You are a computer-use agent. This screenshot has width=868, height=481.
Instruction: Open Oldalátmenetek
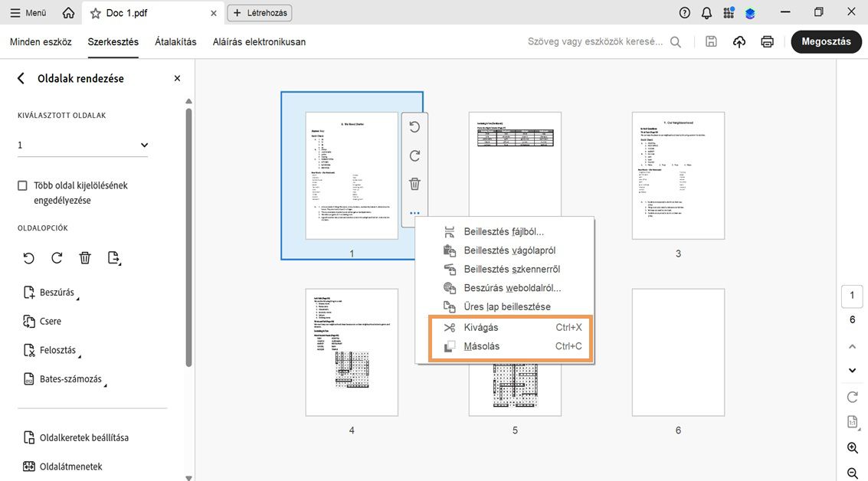tap(63, 466)
